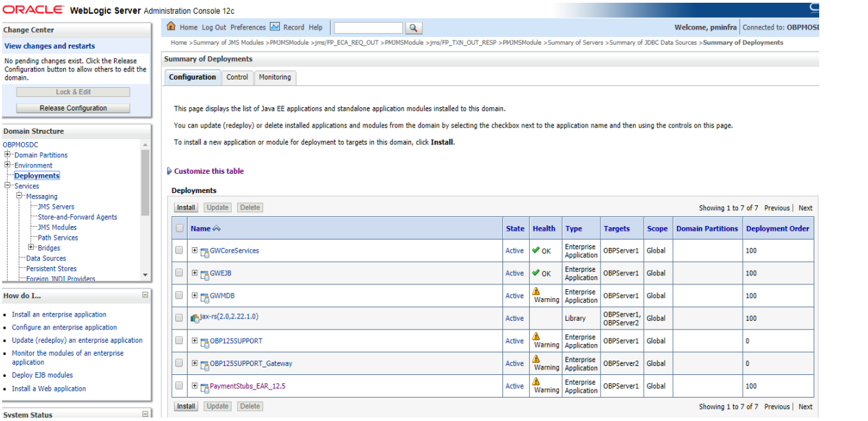Select Persistent Stores in domain tree
Screen dimensions: 868x421
(52, 269)
